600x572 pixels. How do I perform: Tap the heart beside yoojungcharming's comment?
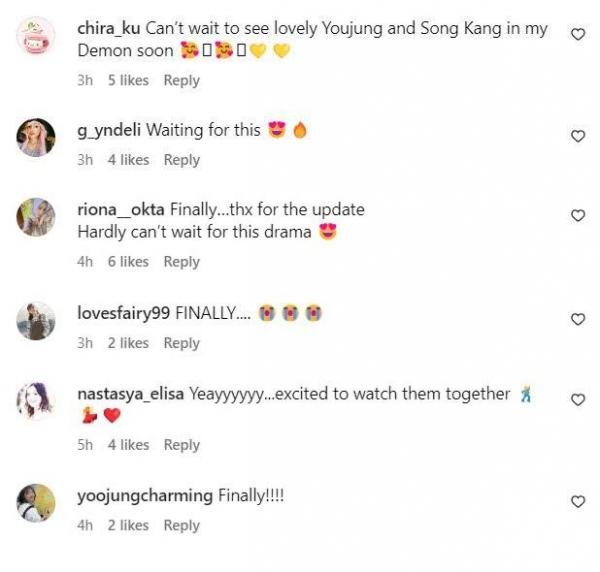tap(577, 502)
